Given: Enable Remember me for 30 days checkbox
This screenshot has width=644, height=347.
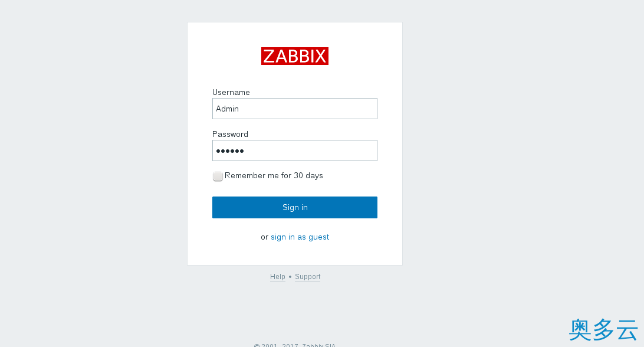Looking at the screenshot, I should [x=218, y=176].
